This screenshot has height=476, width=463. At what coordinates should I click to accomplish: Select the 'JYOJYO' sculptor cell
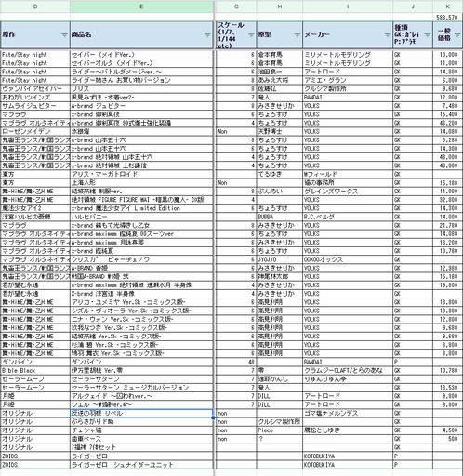(x=280, y=259)
